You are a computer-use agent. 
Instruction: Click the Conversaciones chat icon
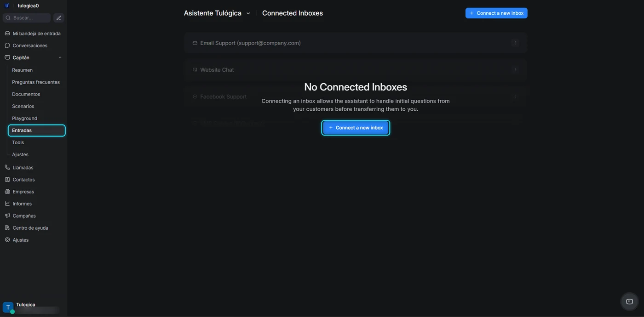(7, 45)
